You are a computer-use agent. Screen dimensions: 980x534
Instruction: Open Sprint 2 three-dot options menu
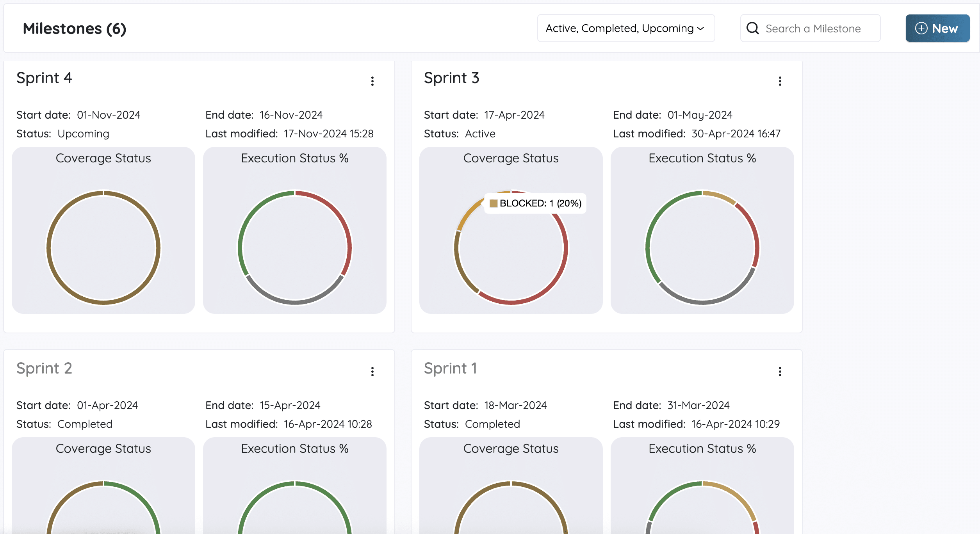372,372
